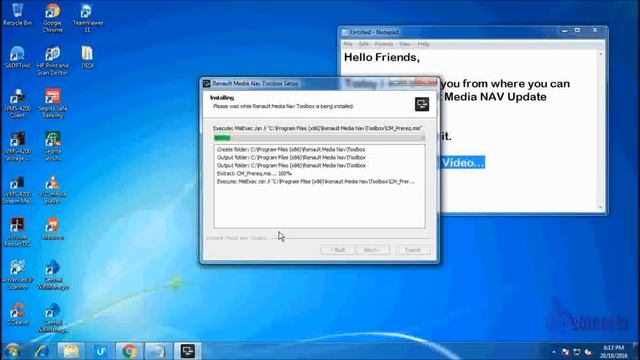Click the Cancel button in the installer
The width and height of the screenshot is (640, 360).
tap(413, 250)
